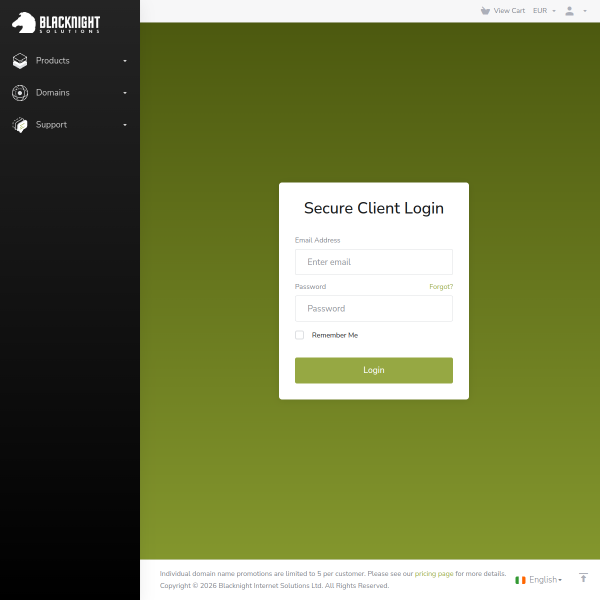Click the Blacknight Solutions horse logo

56,23
